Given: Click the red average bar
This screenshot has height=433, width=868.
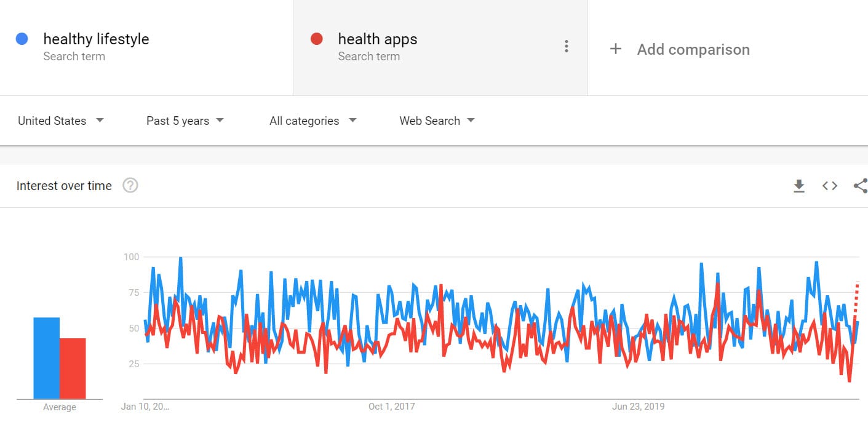Looking at the screenshot, I should 73,368.
